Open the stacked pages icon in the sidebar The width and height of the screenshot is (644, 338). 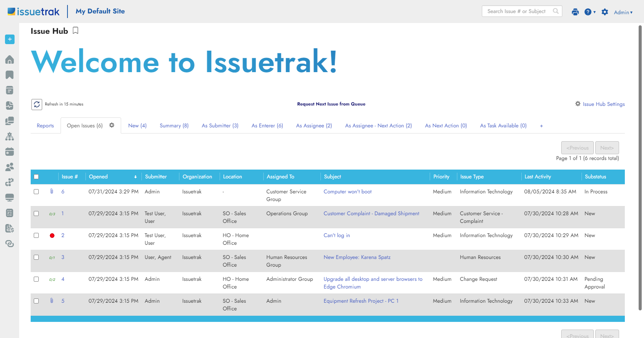click(10, 121)
